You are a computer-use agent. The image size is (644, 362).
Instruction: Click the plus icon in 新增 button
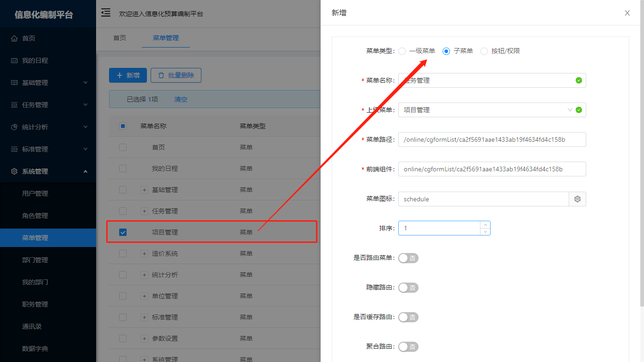pyautogui.click(x=120, y=75)
